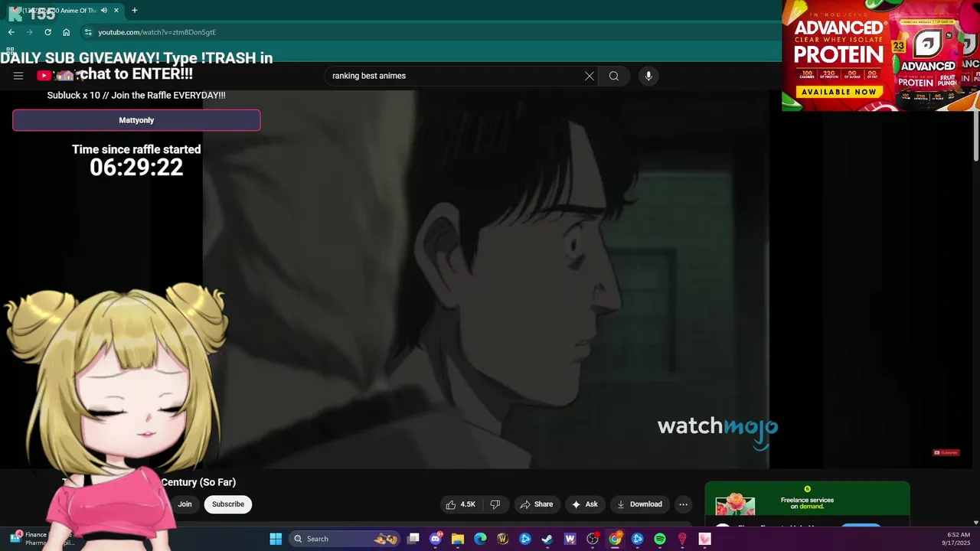This screenshot has height=551, width=980.
Task: Open the purple W app on the taskbar
Action: coord(570,539)
